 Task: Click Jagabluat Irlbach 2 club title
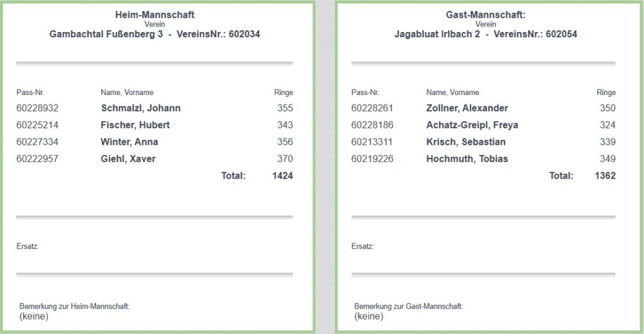437,35
